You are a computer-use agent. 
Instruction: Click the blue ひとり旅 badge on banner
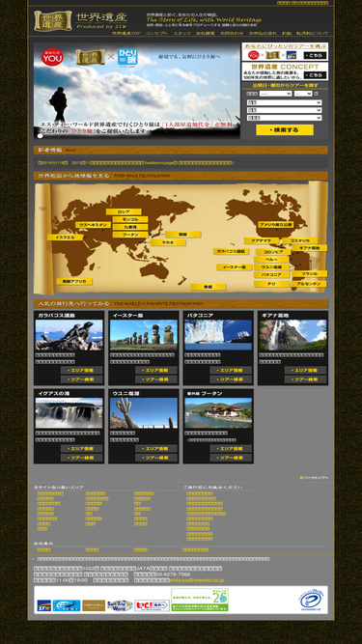(127, 57)
